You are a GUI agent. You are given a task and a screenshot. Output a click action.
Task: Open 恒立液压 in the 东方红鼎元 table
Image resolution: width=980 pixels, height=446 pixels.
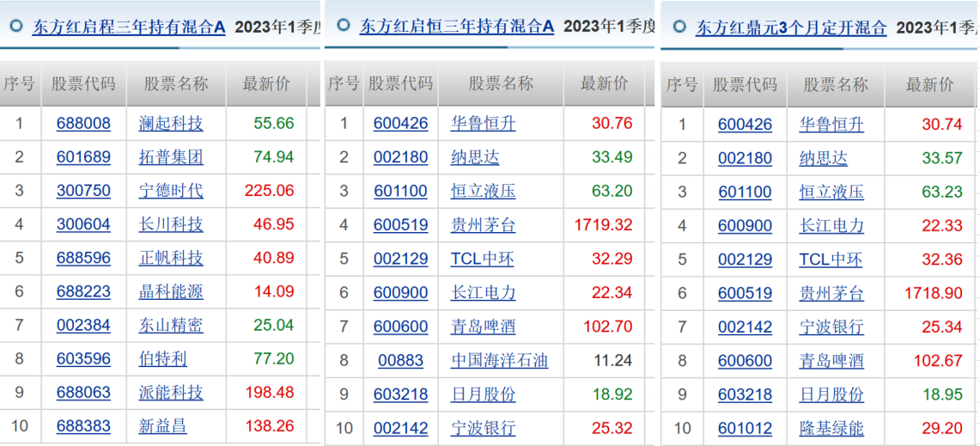tap(831, 192)
